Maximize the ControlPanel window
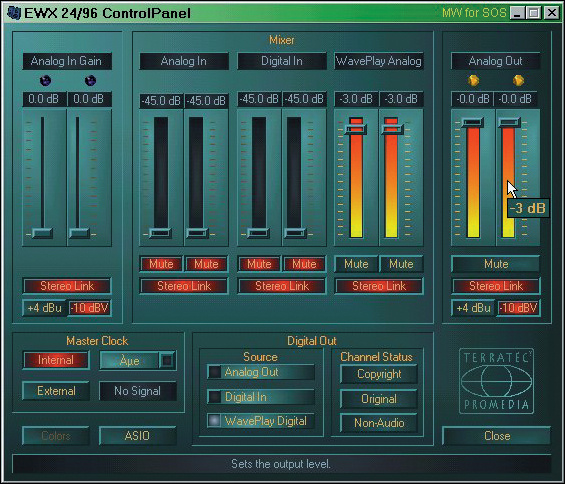The width and height of the screenshot is (565, 484). point(534,13)
